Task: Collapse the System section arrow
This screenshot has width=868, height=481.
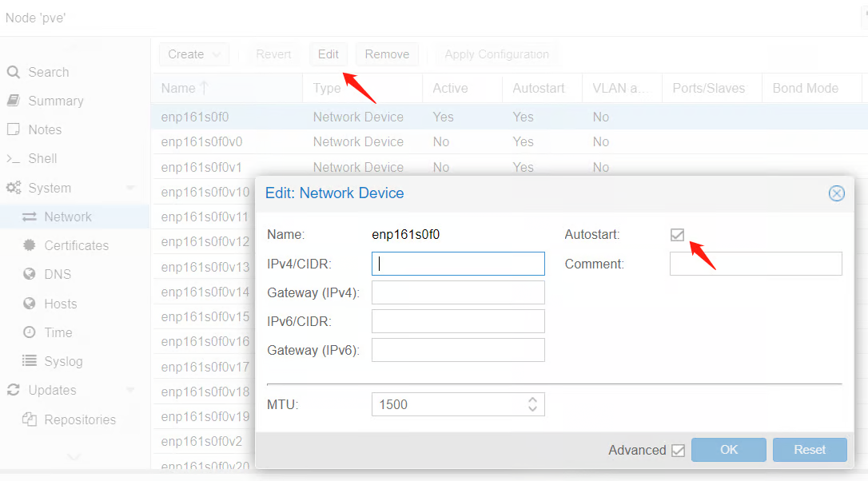Action: coord(130,189)
